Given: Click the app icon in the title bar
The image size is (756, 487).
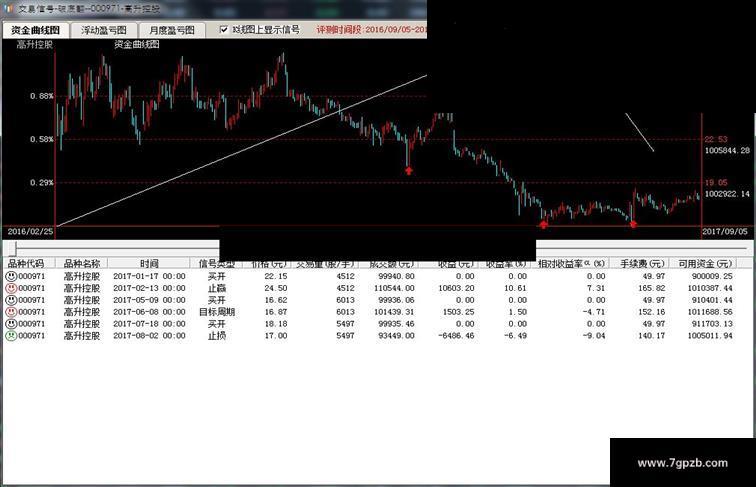Looking at the screenshot, I should tap(8, 8).
